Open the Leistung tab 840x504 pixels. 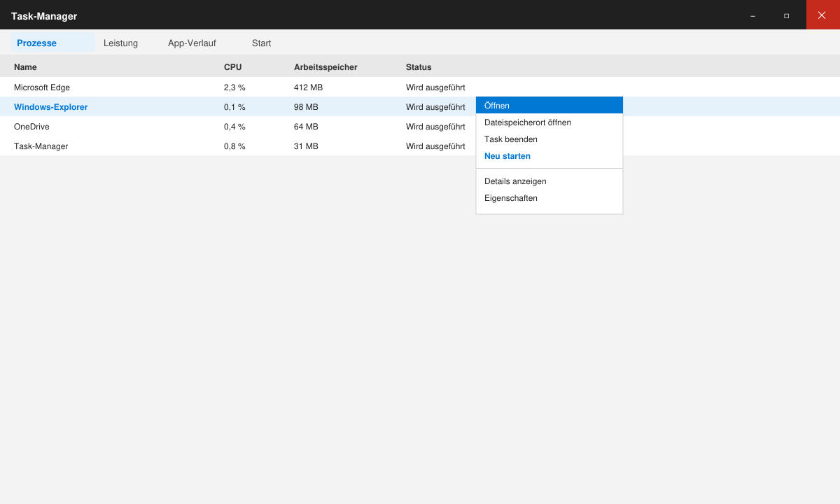point(120,43)
